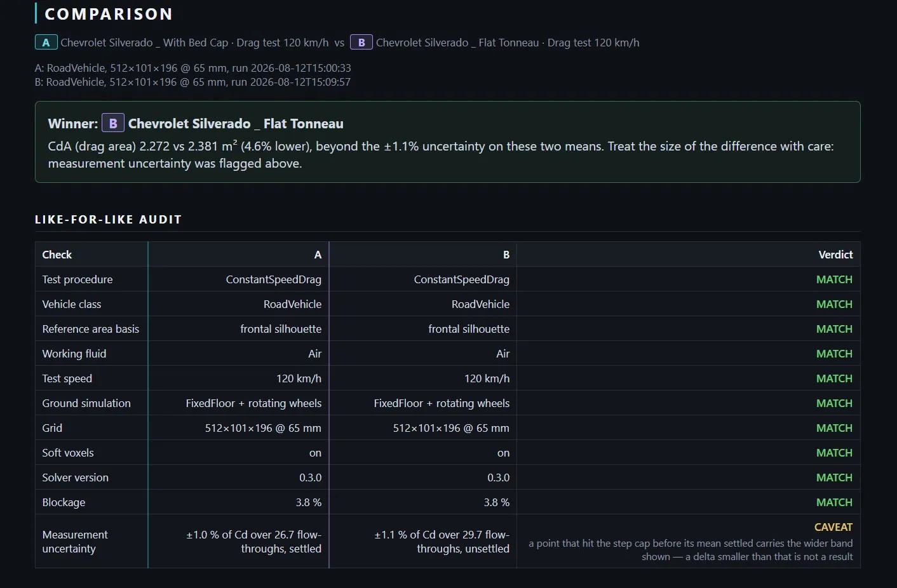Click the A badge beside Silverado With Bed Cap
Viewport: 897px width, 588px height.
(46, 43)
